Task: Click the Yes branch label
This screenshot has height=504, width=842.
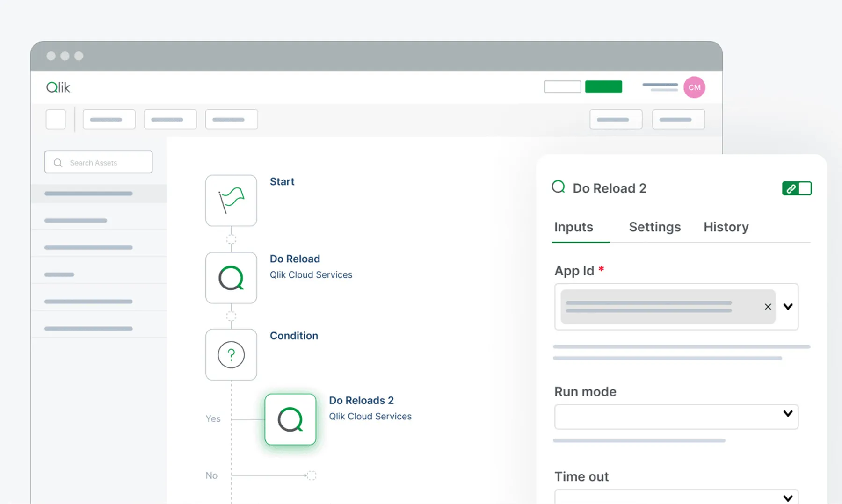Action: point(213,419)
